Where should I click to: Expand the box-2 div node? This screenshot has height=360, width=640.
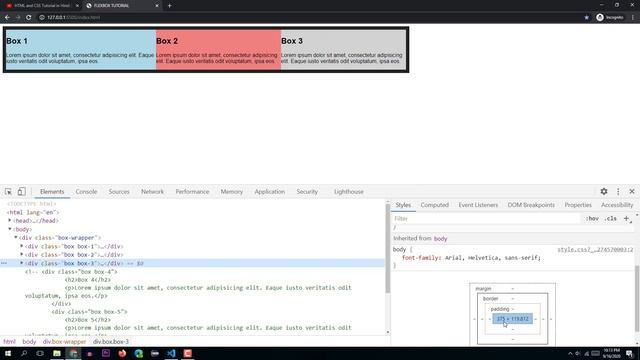pyautogui.click(x=22, y=255)
